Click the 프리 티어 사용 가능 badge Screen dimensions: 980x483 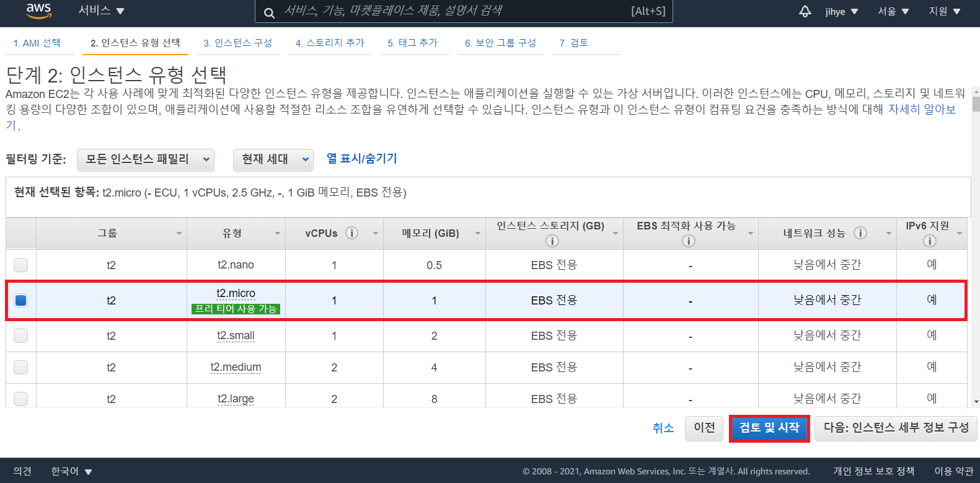[236, 309]
